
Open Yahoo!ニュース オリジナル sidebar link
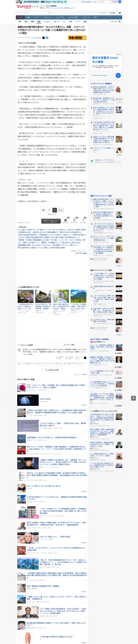click(104, 160)
